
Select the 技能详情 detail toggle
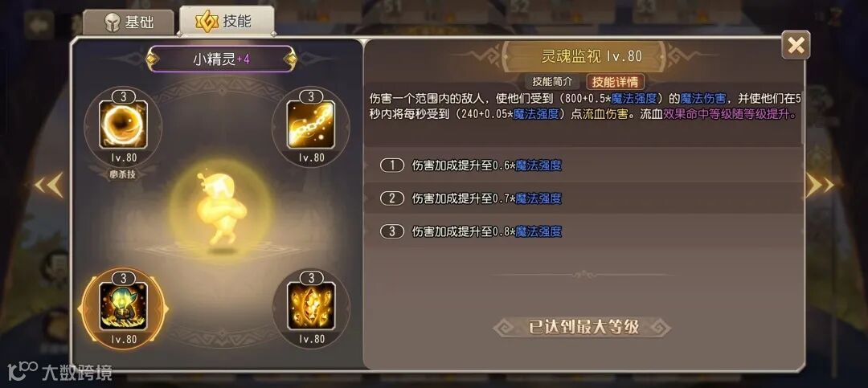[615, 81]
